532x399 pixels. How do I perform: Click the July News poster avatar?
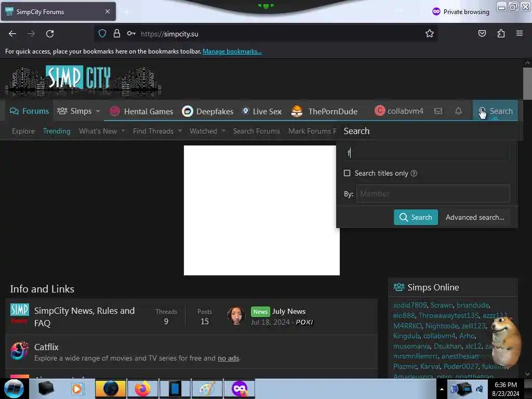click(236, 315)
